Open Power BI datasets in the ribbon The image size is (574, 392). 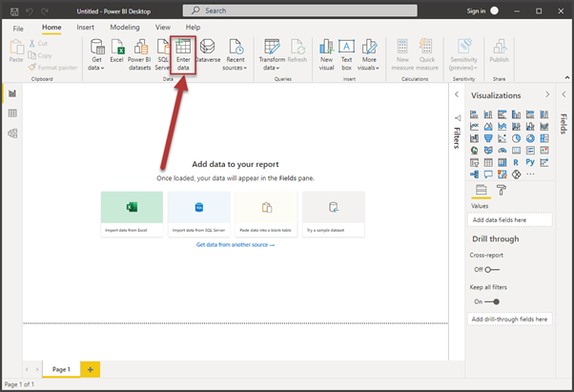[x=139, y=55]
